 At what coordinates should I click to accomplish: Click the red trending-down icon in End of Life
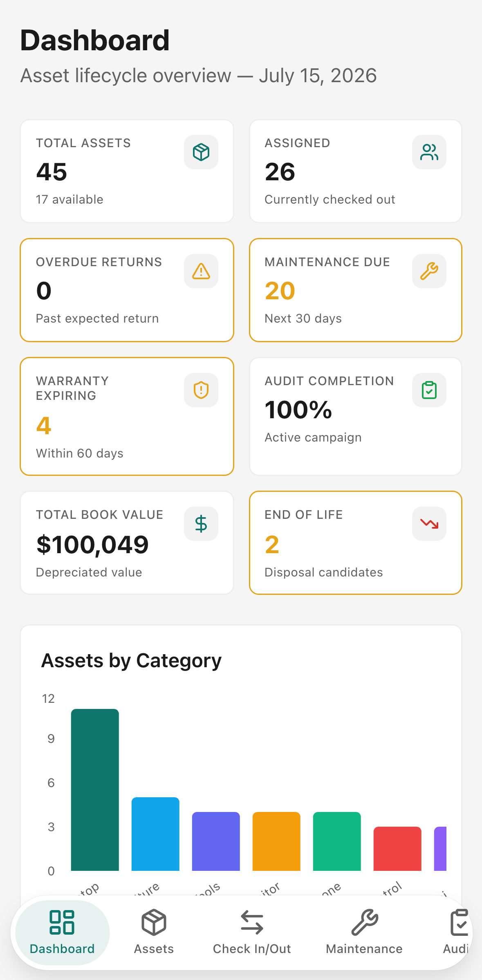tap(429, 524)
